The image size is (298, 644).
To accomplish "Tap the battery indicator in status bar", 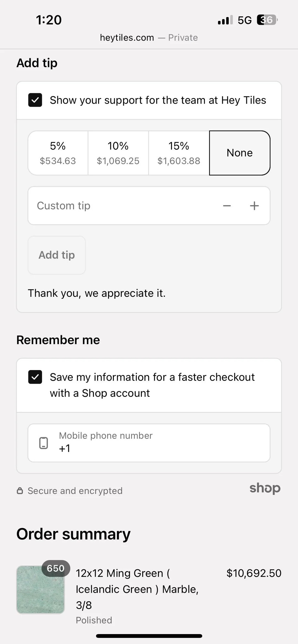I will [x=267, y=20].
